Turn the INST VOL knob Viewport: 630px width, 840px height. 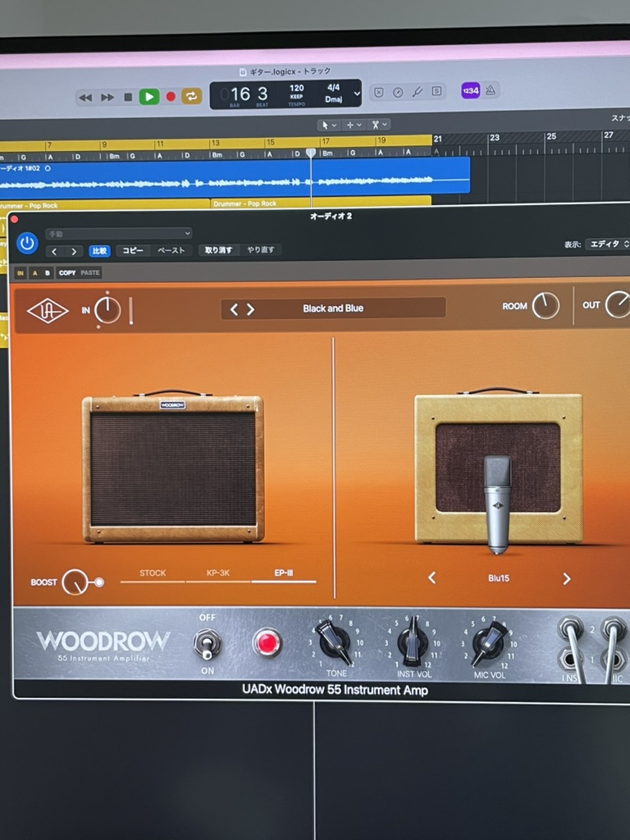(413, 642)
